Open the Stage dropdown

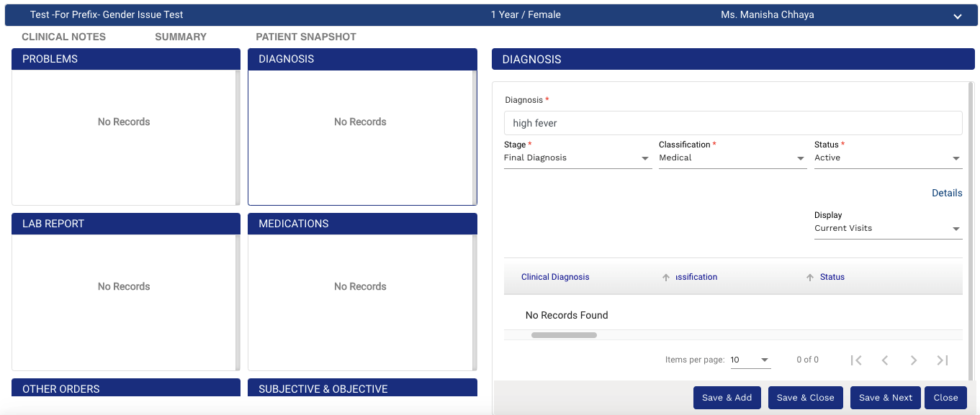[577, 158]
